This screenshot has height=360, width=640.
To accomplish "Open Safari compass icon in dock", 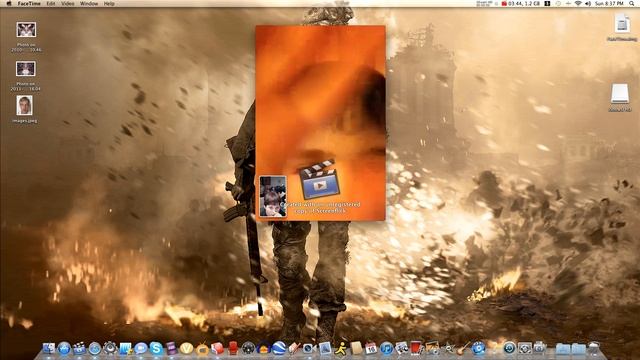I will (x=95, y=348).
